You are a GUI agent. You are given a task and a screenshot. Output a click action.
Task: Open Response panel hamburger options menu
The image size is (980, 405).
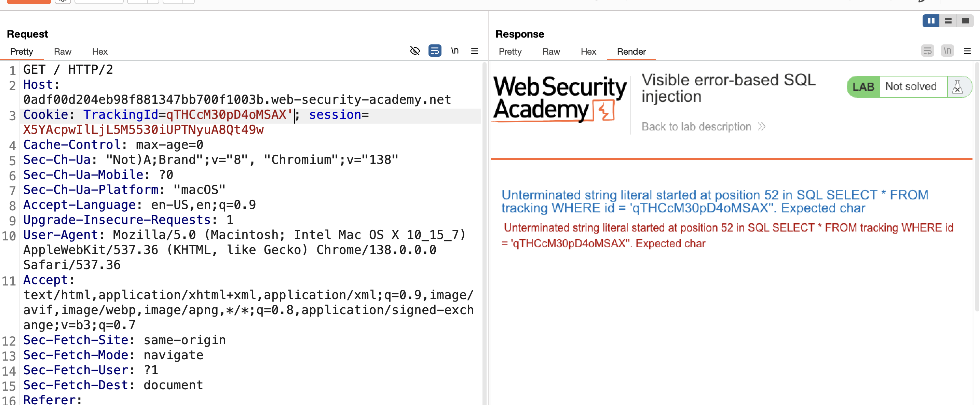point(967,51)
